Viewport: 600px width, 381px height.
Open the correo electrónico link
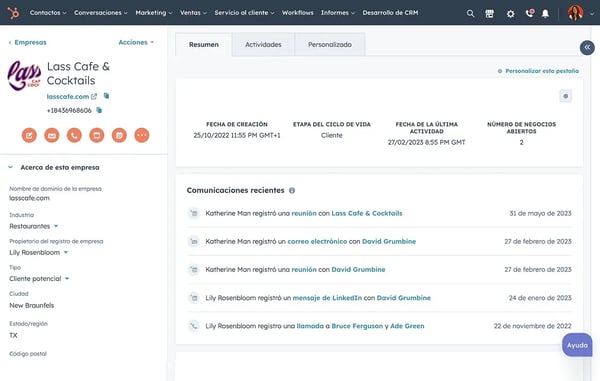point(317,241)
